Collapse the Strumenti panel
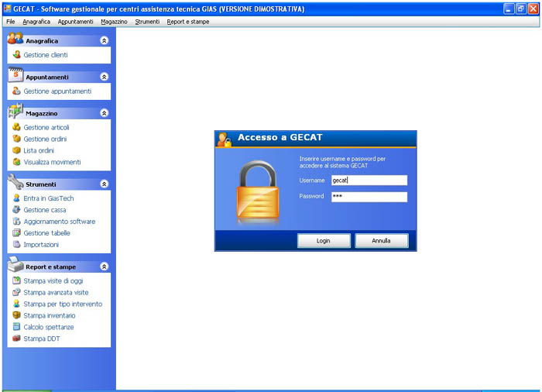Image resolution: width=542 pixels, height=392 pixels. [x=105, y=184]
